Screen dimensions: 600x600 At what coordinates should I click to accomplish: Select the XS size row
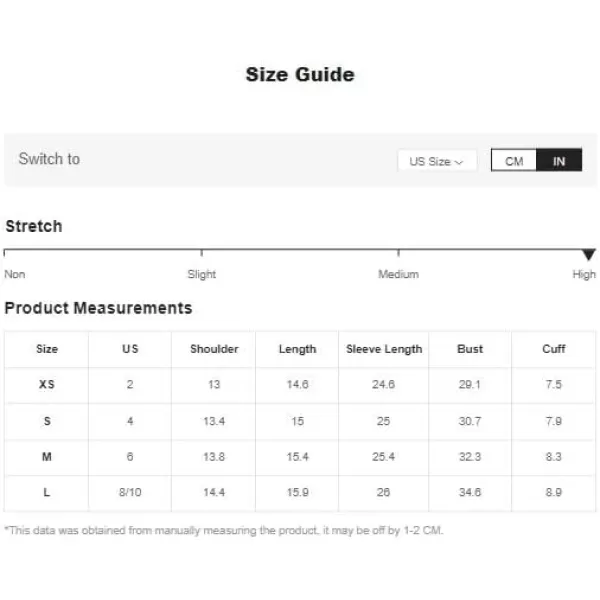(300, 385)
